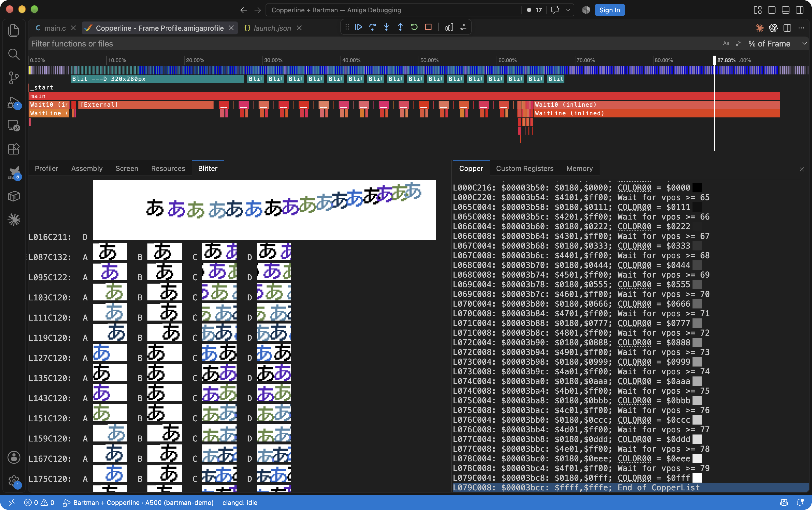The height and width of the screenshot is (510, 812).
Task: Click the COLOR00 = $0888 gray swatch
Action: pyautogui.click(x=697, y=342)
